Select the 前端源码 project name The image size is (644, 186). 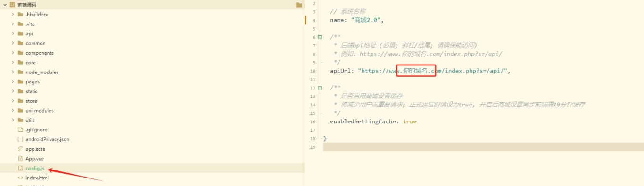pos(27,5)
